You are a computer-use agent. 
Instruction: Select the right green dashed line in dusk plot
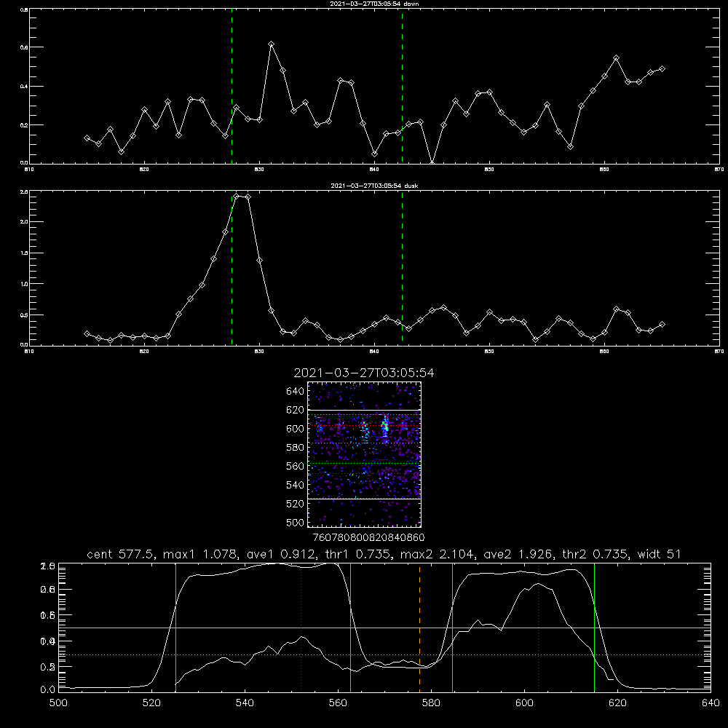[x=402, y=269]
